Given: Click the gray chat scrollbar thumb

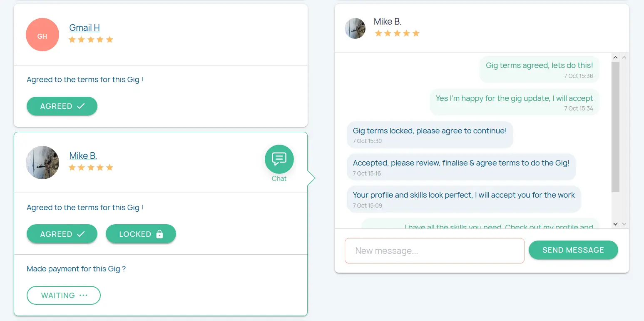Looking at the screenshot, I should pos(616,125).
